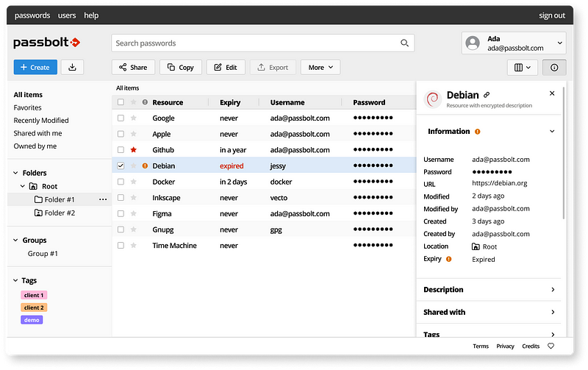Viewport: 588px width, 370px height.
Task: Select the purple demo tag
Action: 32,320
